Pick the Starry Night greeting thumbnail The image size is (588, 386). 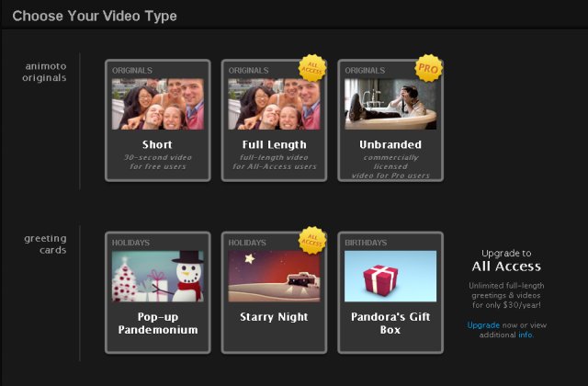tap(274, 277)
